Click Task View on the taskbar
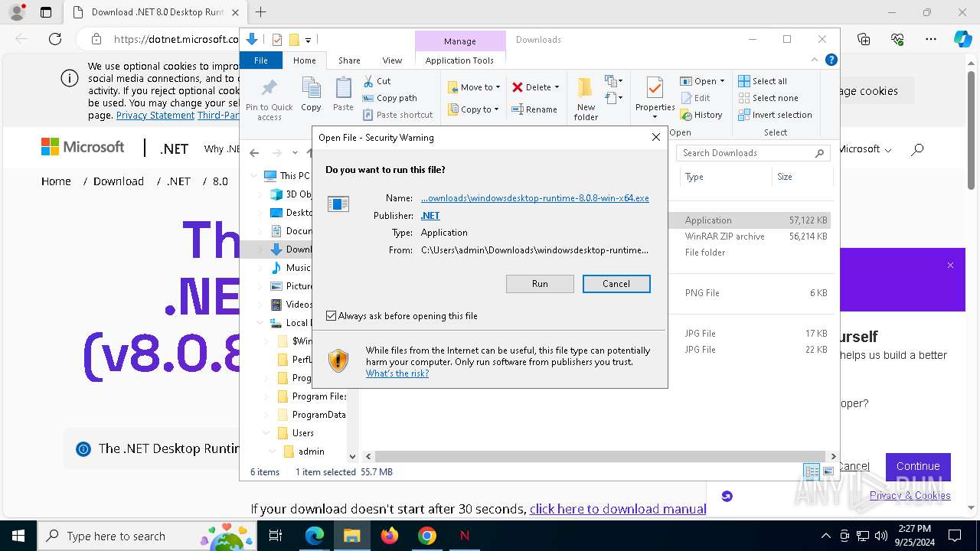The height and width of the screenshot is (551, 980). click(x=276, y=536)
